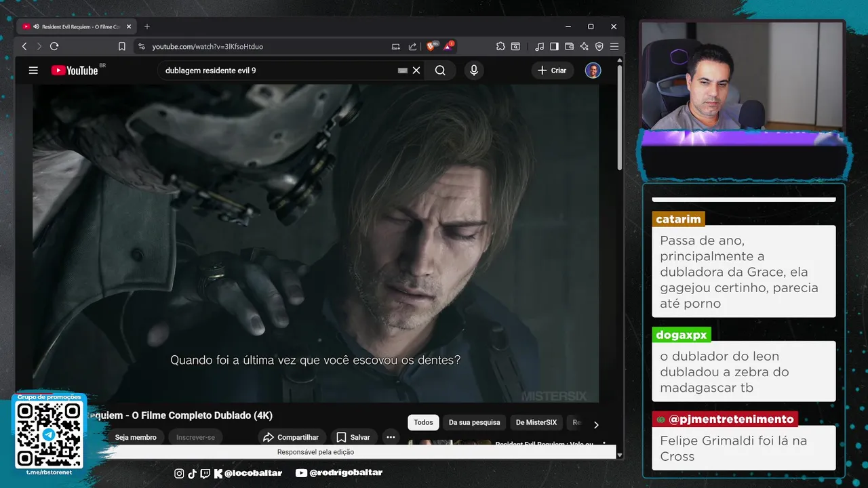Open the video title O Filme Completo Dublado
This screenshot has width=868, height=488.
pos(182,415)
